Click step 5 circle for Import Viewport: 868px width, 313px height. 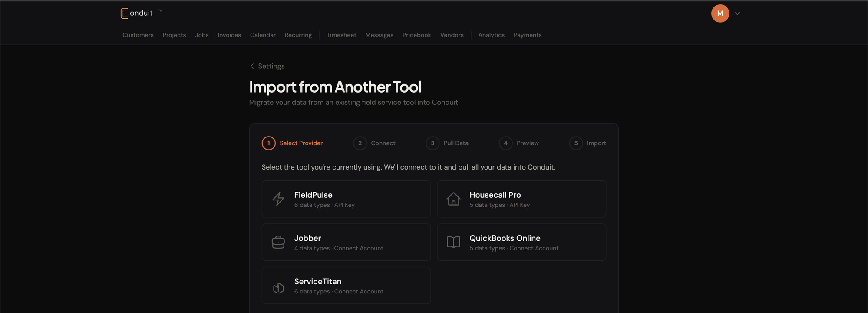tap(576, 143)
